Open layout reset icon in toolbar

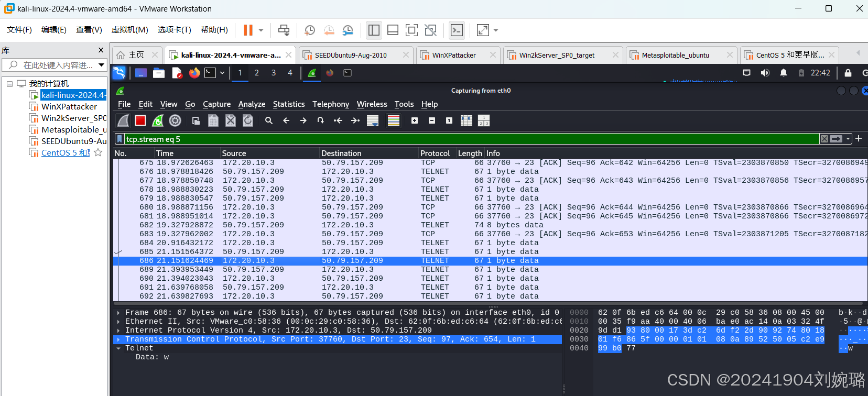tap(484, 121)
